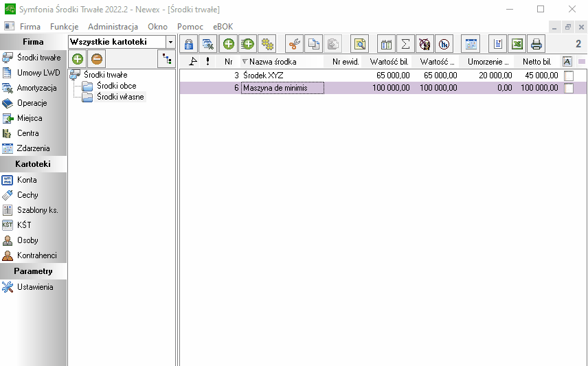Select Środki własne folder in tree

[x=120, y=97]
